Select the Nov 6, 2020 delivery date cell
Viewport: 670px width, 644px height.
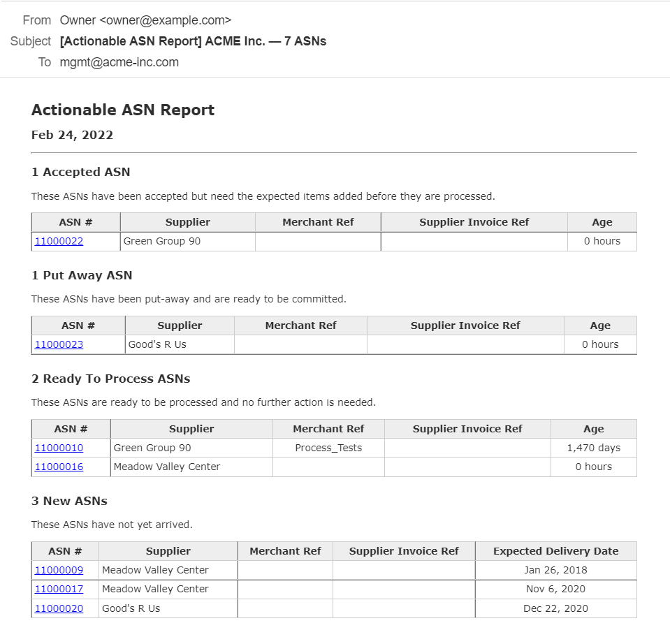(x=555, y=589)
